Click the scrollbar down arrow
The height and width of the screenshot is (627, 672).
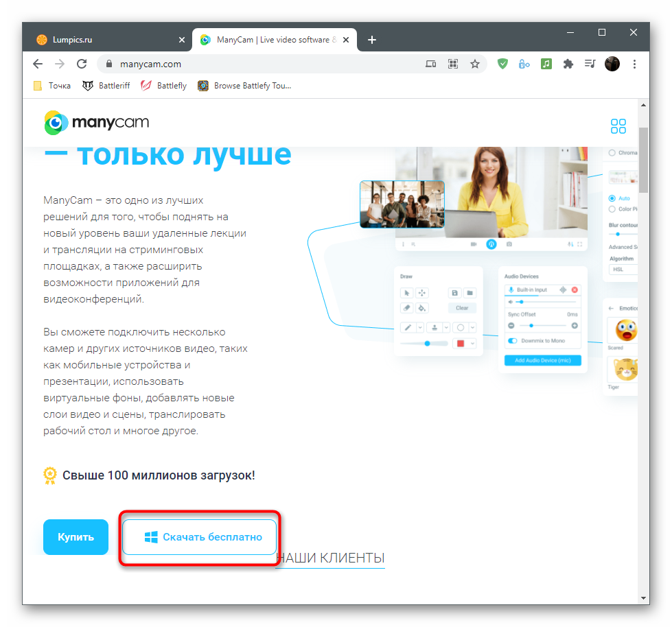pos(643,598)
